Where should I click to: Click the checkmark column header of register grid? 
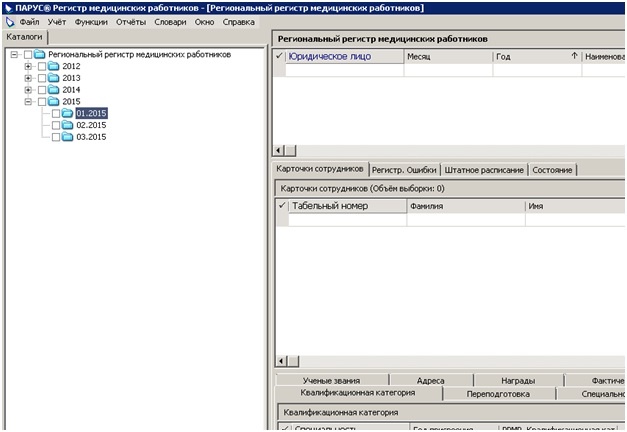pos(280,56)
